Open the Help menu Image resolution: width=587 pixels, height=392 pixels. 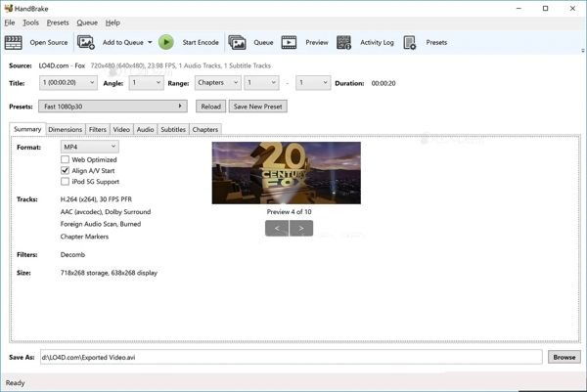113,22
